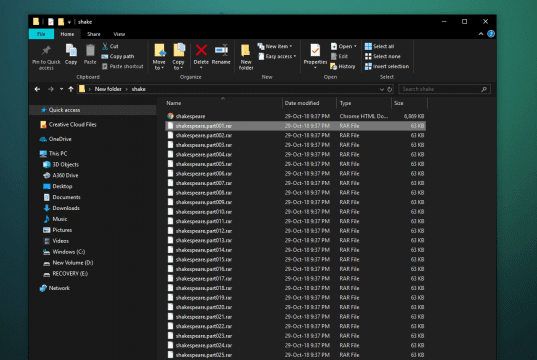Select shakespeare.part010.rar file

(x=295, y=212)
